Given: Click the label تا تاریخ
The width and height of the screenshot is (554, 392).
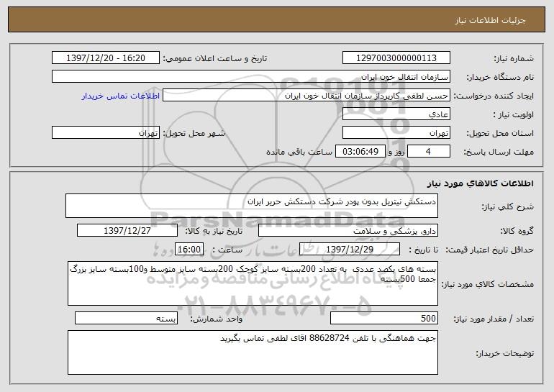Looking at the screenshot, I should [423, 250].
